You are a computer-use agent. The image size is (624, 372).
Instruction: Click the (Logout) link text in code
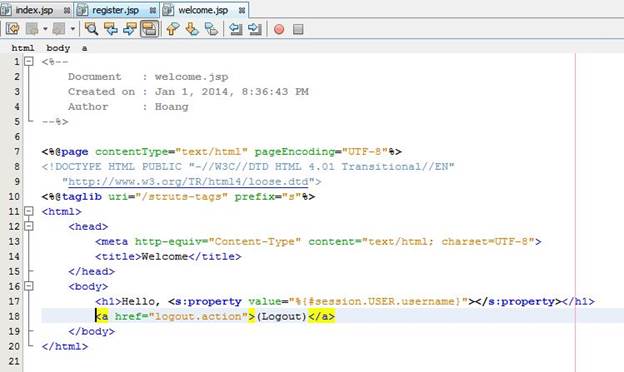[282, 316]
